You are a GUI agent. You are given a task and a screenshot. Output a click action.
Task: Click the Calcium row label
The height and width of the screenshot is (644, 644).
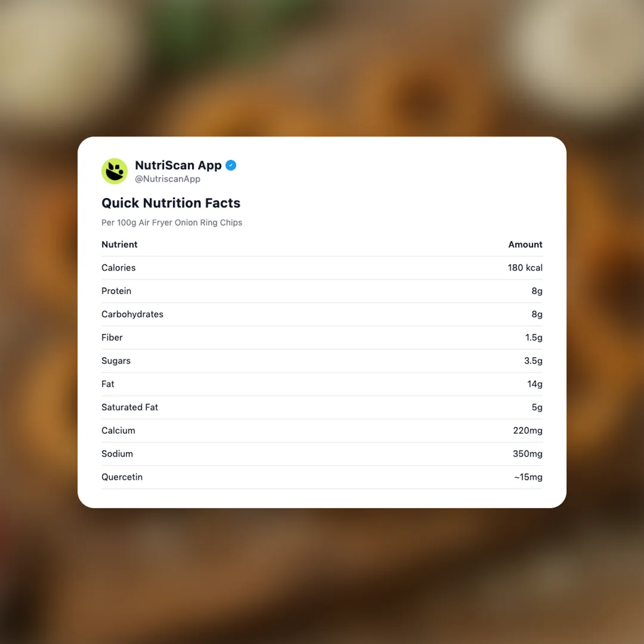pyautogui.click(x=118, y=431)
